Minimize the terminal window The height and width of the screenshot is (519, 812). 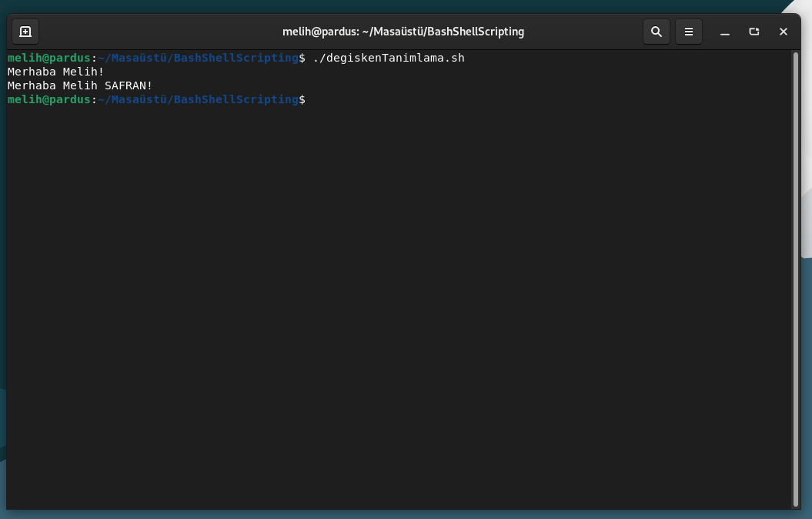tap(725, 32)
